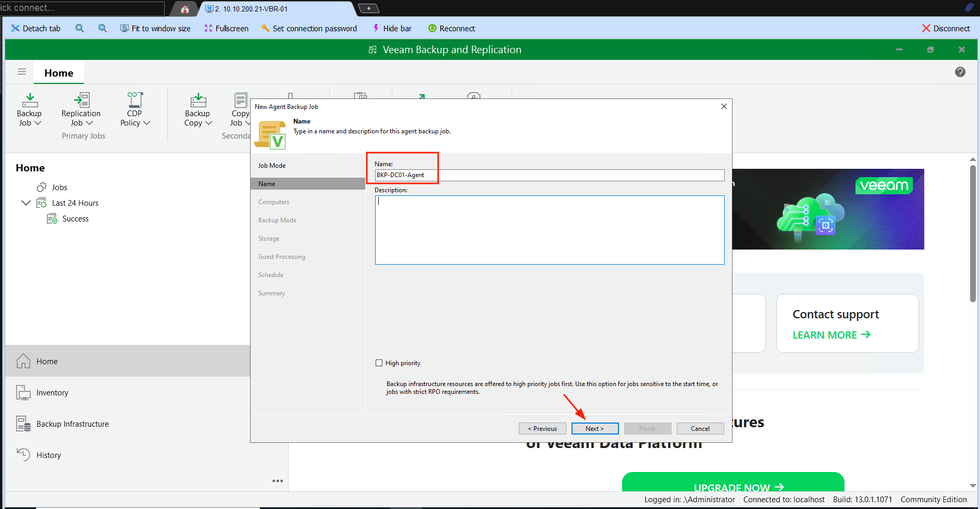This screenshot has height=509, width=980.
Task: Expand the Backup Job dropdown arrow
Action: pos(38,123)
